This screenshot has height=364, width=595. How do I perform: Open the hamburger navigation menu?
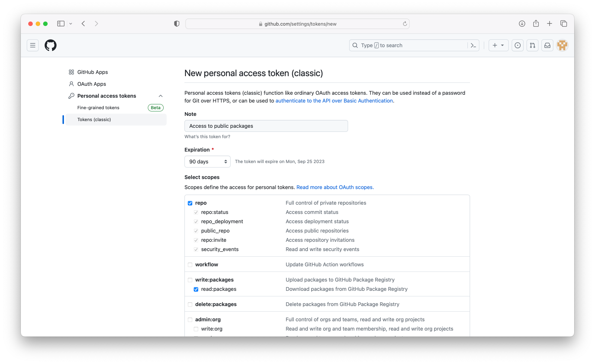click(33, 45)
